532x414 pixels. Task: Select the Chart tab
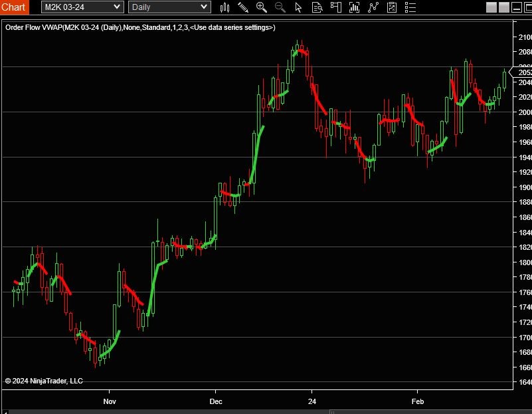14,7
